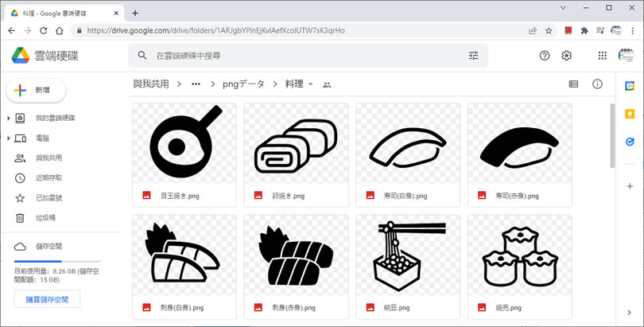Open the Help question mark icon

pos(545,56)
